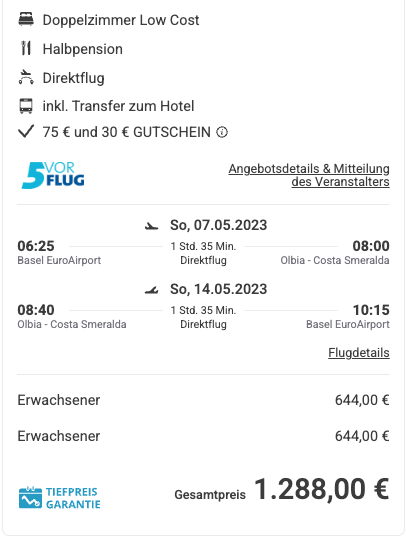Screen dimensions: 406x537
Task: Click the cutlery icon next to Halbpension
Action: pos(26,48)
